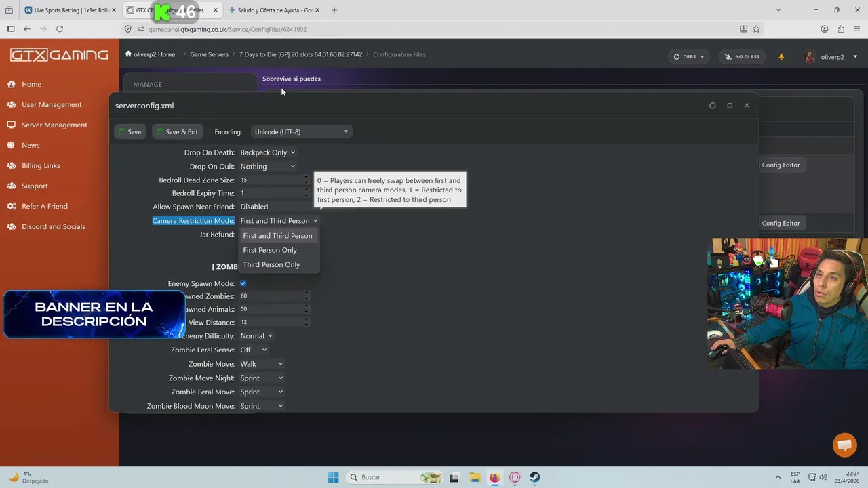
Task: Open a new browser tab
Action: (x=334, y=10)
